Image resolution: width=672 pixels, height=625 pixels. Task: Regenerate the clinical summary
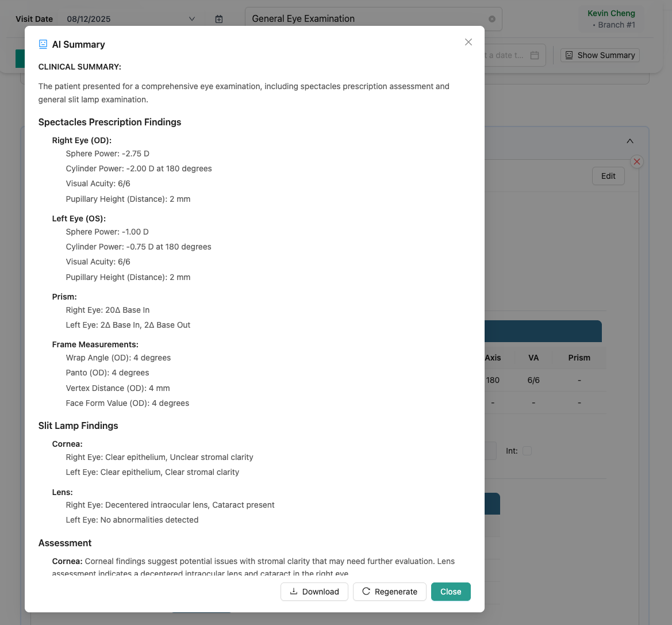(389, 591)
